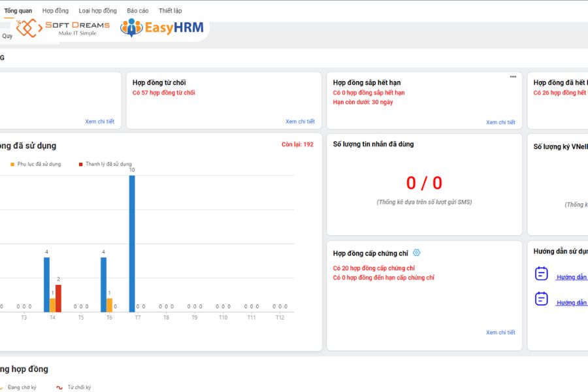Click the Soft Dreams logo
588x392 pixels.
[x=63, y=28]
